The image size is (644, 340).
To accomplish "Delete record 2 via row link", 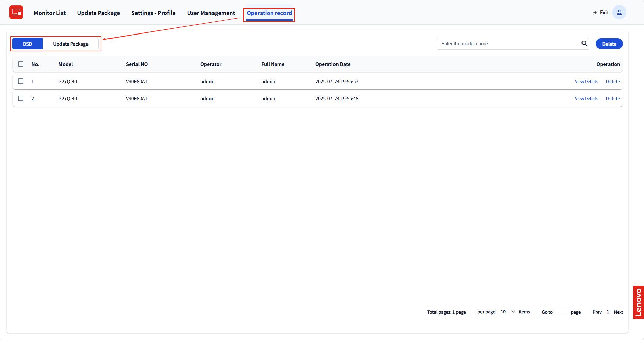I will click(x=613, y=99).
